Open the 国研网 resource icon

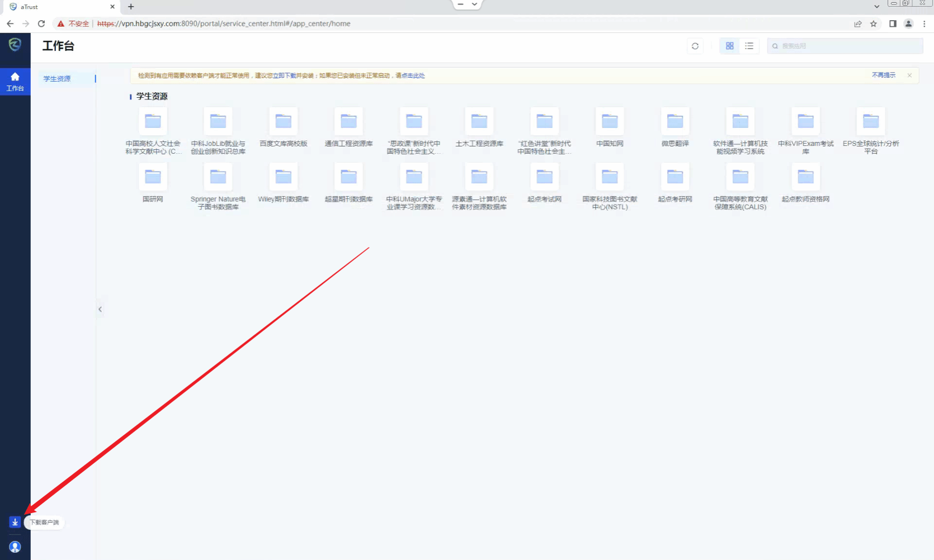tap(153, 177)
